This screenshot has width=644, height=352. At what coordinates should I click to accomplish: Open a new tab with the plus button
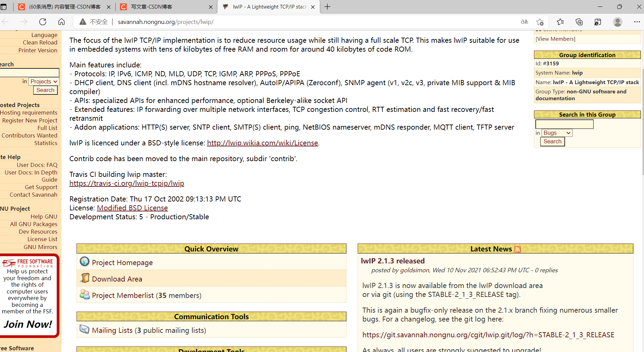[x=327, y=7]
